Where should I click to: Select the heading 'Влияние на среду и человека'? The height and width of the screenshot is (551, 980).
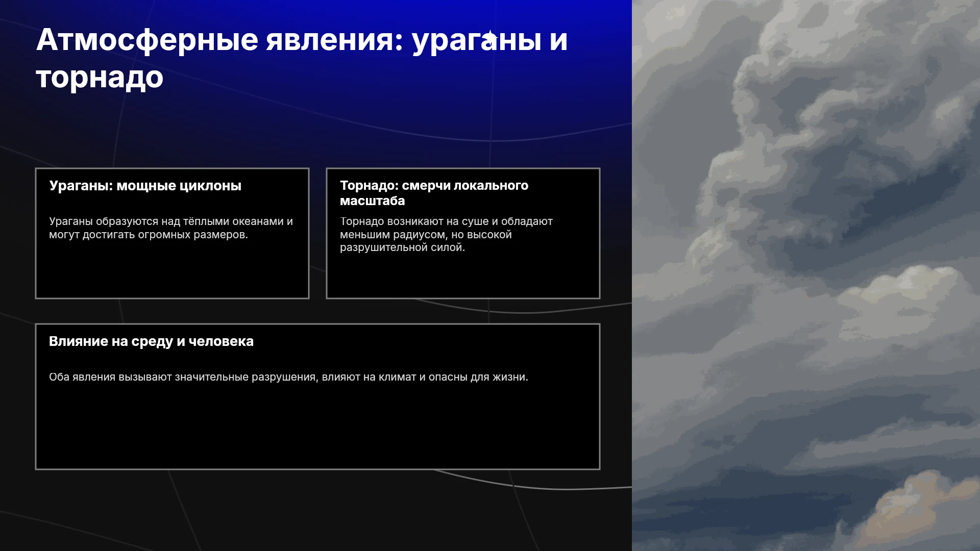[151, 341]
